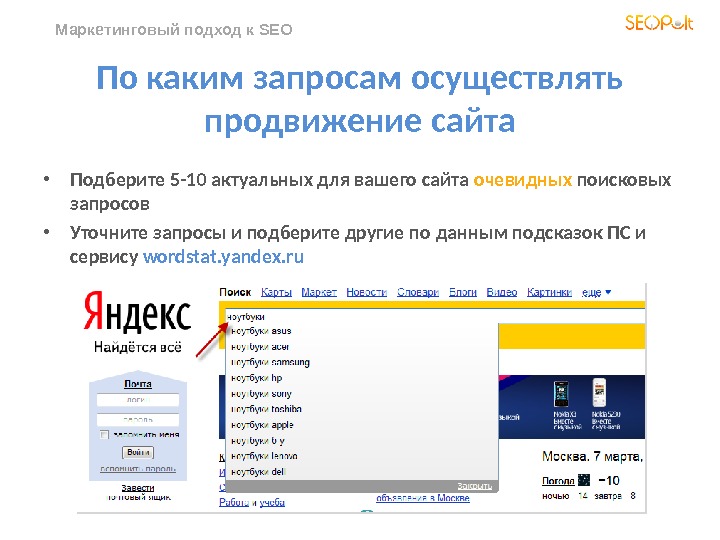Click the Яндекс logo
The image size is (720, 540).
tap(137, 311)
